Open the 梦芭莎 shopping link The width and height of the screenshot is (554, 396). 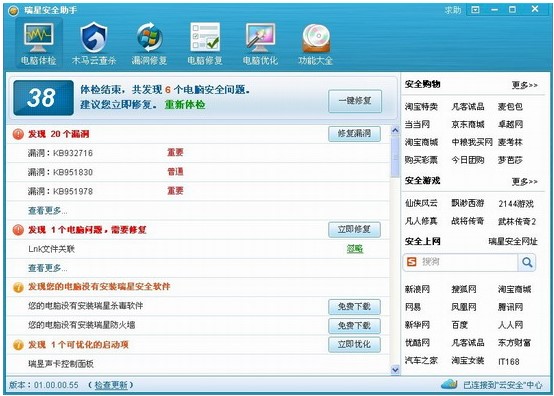(510, 160)
